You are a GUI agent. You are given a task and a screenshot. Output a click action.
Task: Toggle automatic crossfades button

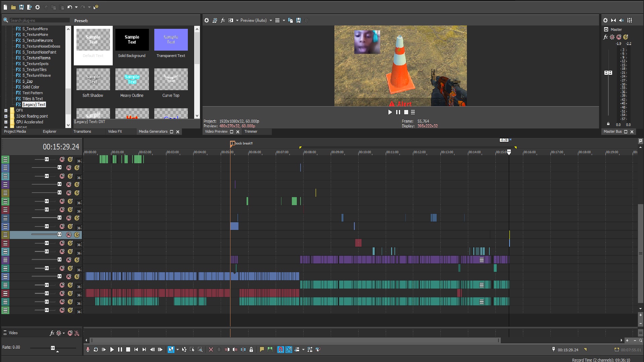coord(289,350)
